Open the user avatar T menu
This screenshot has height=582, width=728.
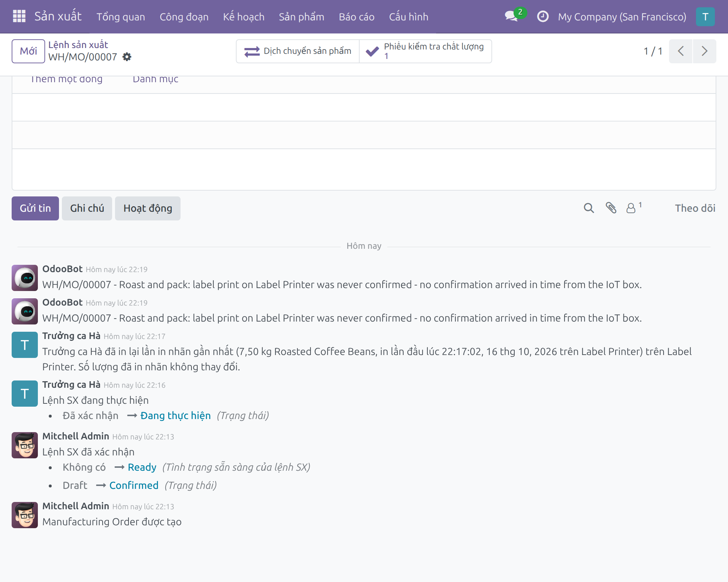tap(705, 17)
